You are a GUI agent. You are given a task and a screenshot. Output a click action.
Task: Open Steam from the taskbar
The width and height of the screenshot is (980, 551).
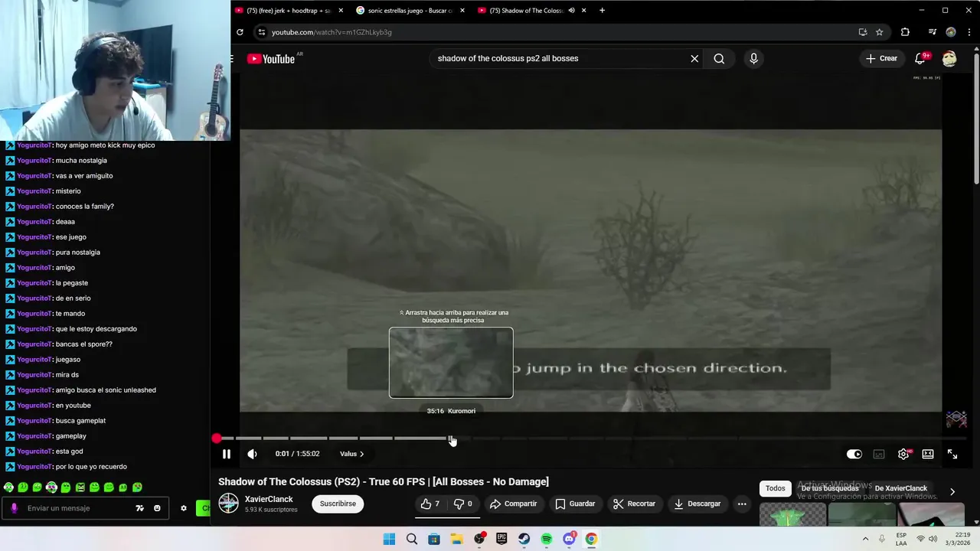[x=524, y=540]
